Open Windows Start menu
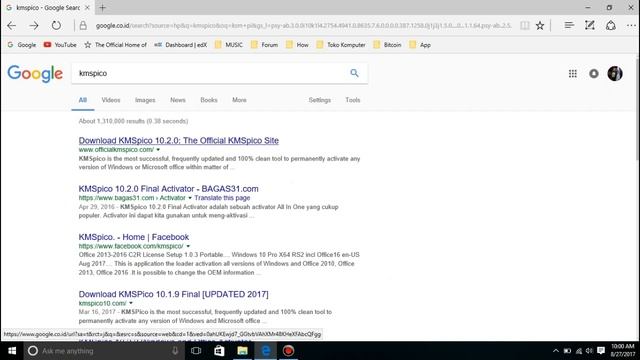The height and width of the screenshot is (360, 640). pos(12,351)
